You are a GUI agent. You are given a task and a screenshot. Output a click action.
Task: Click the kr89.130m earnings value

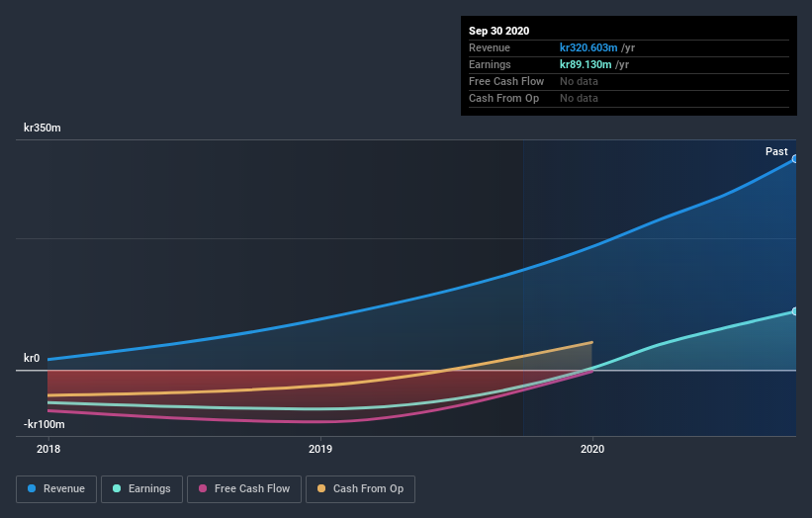tap(586, 64)
